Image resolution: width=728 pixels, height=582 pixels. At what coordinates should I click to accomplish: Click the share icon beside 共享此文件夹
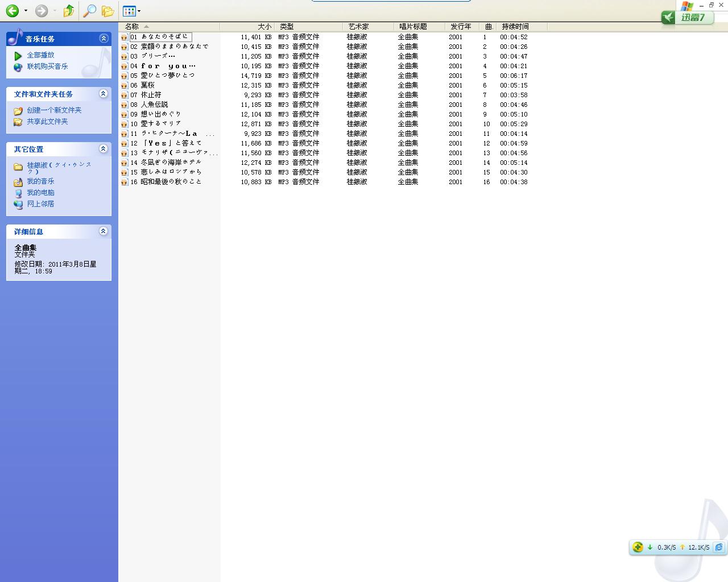click(18, 122)
